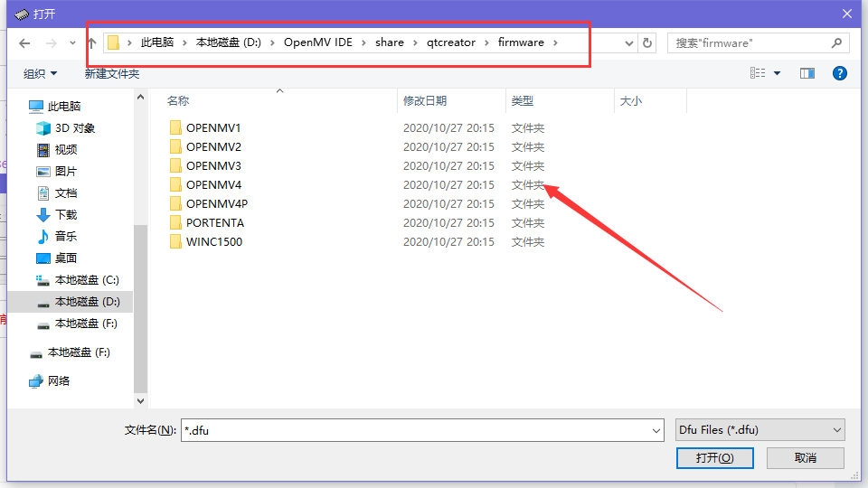Create folder with 新建文件夹
The height and width of the screenshot is (488, 868).
pos(112,73)
